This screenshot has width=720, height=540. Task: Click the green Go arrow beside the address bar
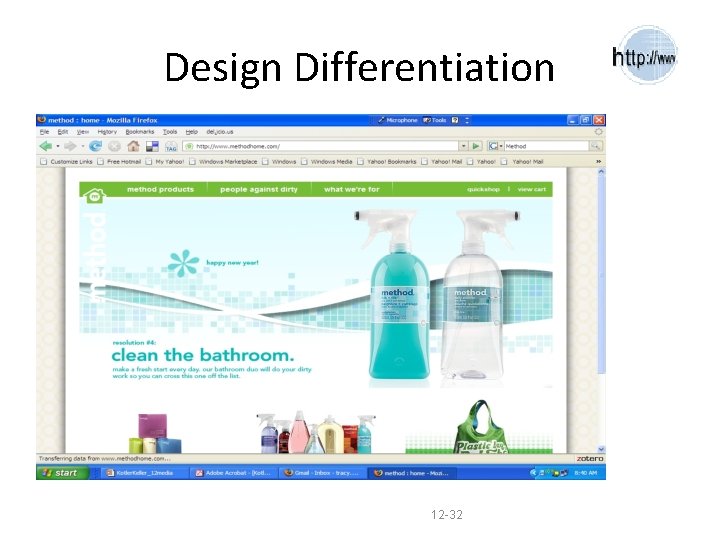point(476,146)
